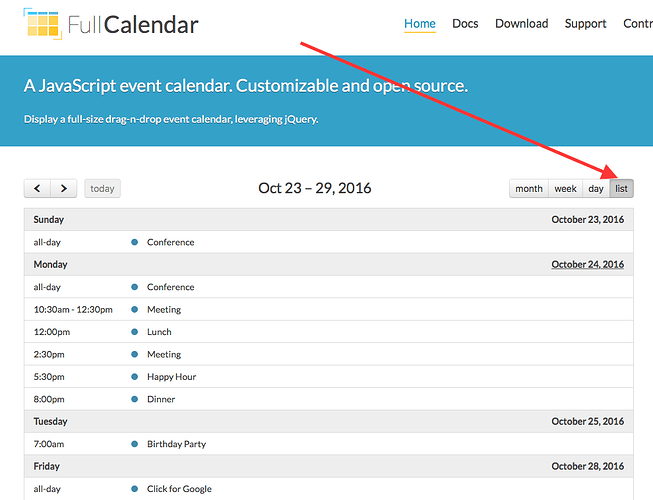
Task: Select the list view button
Action: [x=621, y=189]
